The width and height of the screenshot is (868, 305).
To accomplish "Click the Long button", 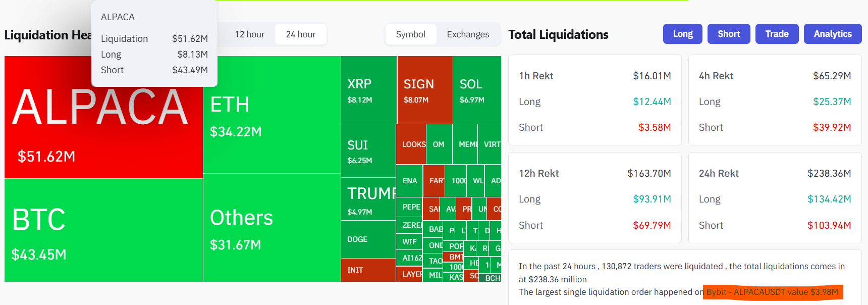I will (682, 34).
